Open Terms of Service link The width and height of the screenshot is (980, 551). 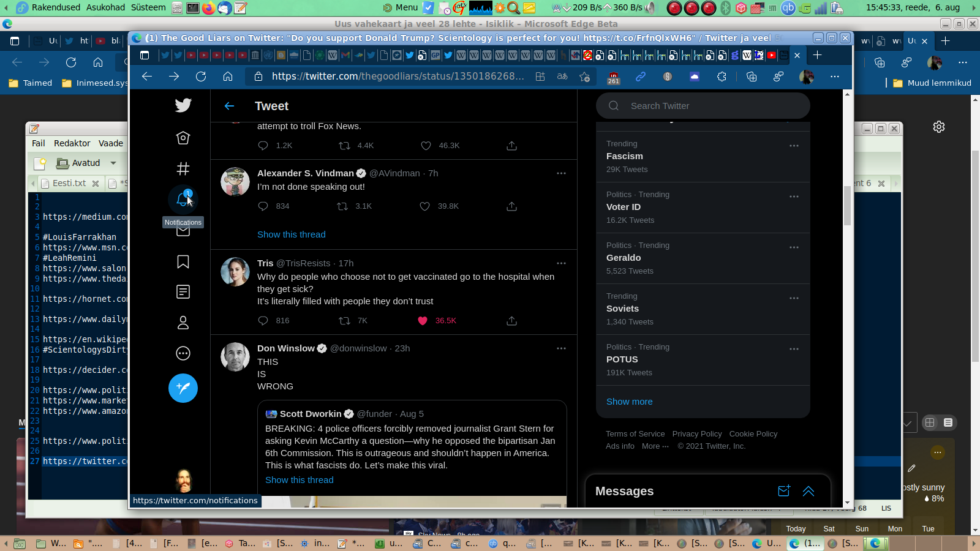(x=635, y=434)
